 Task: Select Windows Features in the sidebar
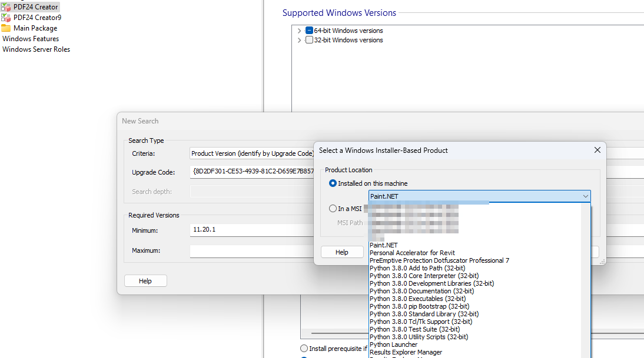coord(30,38)
